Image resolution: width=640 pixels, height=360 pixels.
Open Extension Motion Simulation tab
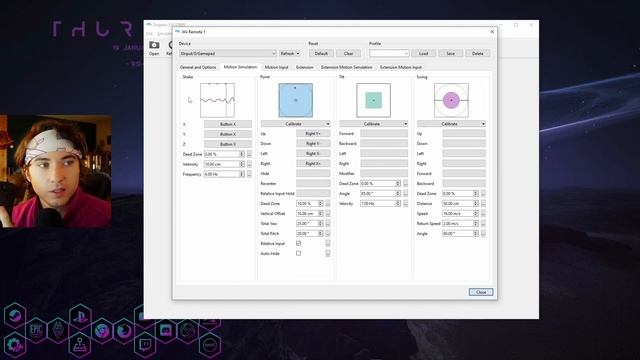347,67
